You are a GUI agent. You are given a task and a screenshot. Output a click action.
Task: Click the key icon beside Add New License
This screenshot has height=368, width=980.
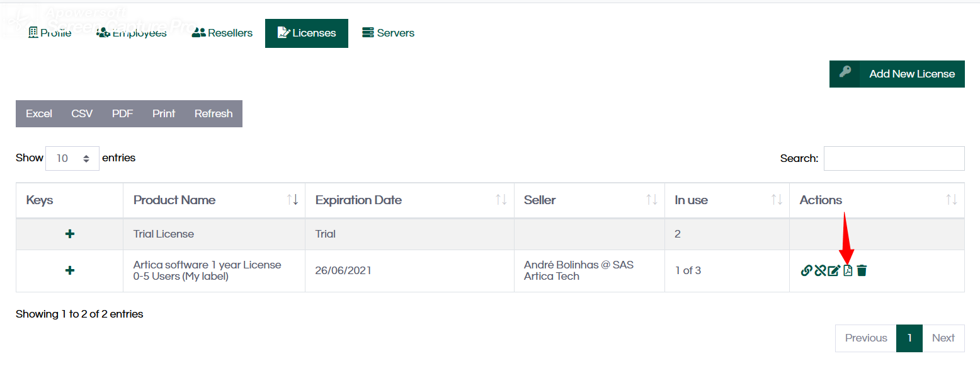845,72
